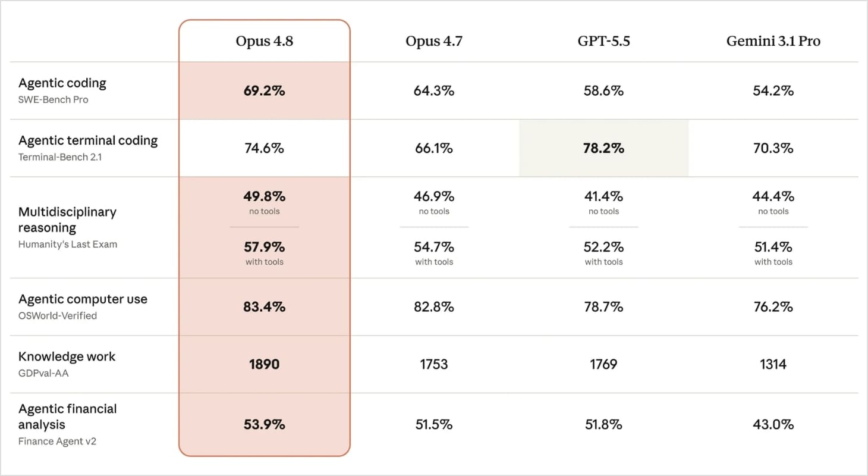Screen dimensions: 868x476
Task: Click the Agentic coding row label
Action: click(62, 83)
